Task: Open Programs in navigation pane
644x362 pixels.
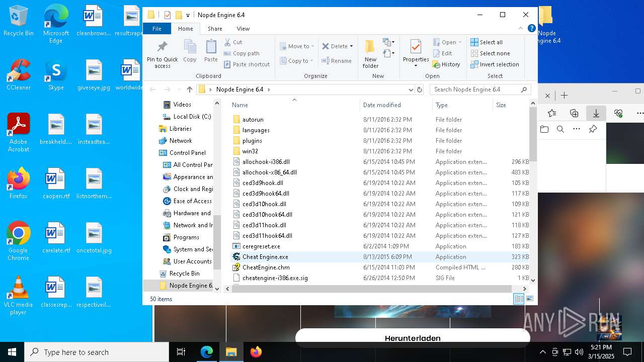Action: coord(186,237)
